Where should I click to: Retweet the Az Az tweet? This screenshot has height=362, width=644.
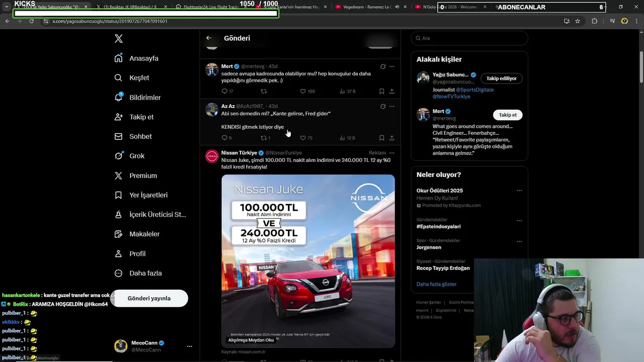click(x=265, y=138)
